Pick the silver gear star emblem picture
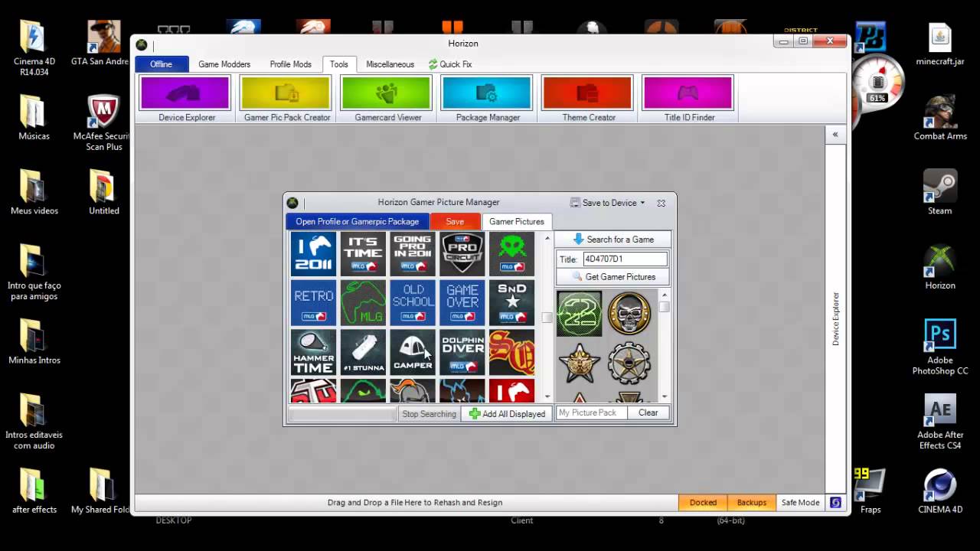 point(629,363)
